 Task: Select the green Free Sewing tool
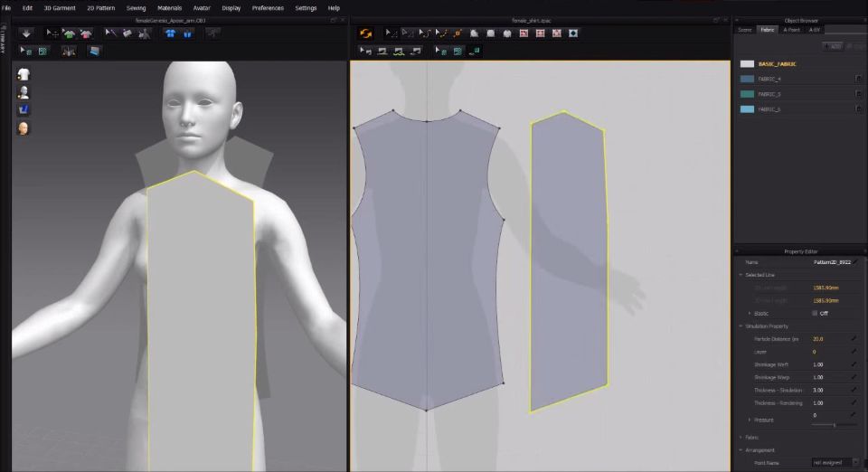[x=399, y=51]
